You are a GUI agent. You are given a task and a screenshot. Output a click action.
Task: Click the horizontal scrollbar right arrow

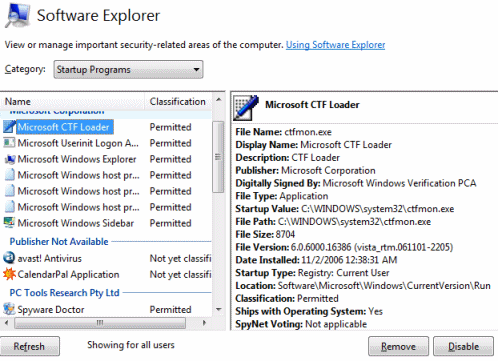204,323
